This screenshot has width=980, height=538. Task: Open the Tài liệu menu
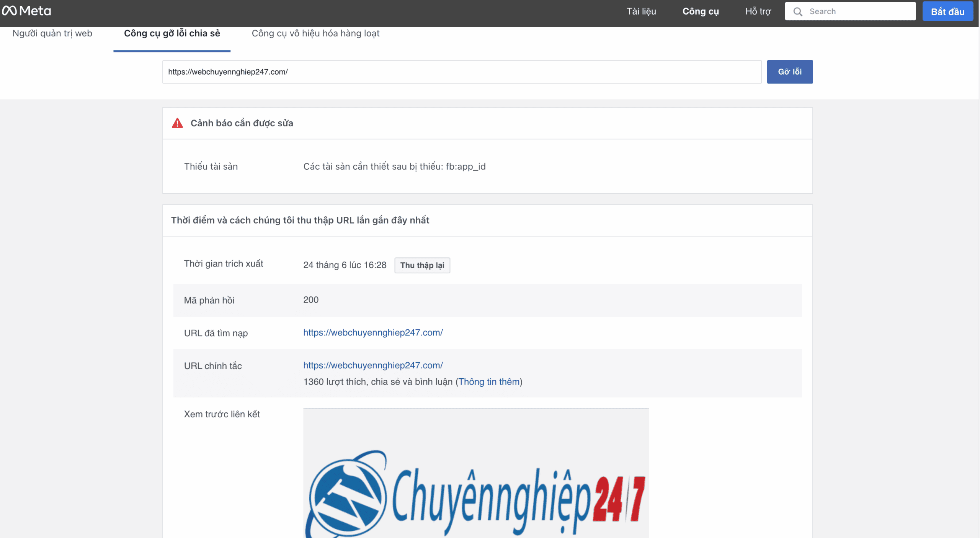641,11
